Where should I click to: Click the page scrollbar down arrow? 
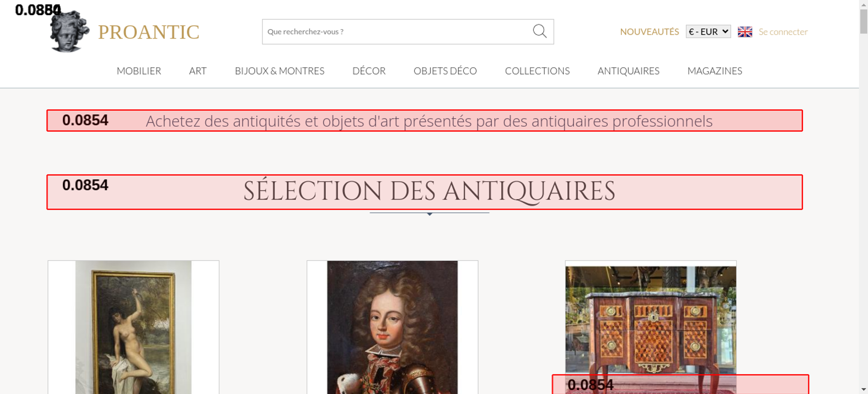click(863, 389)
